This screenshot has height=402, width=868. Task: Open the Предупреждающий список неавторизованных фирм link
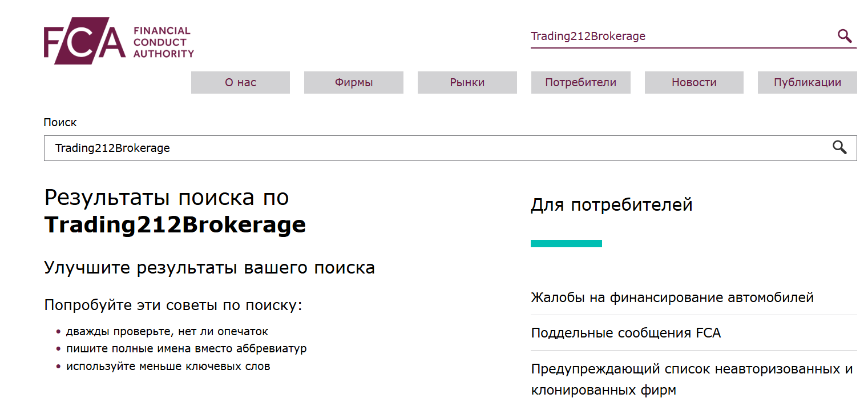click(692, 380)
